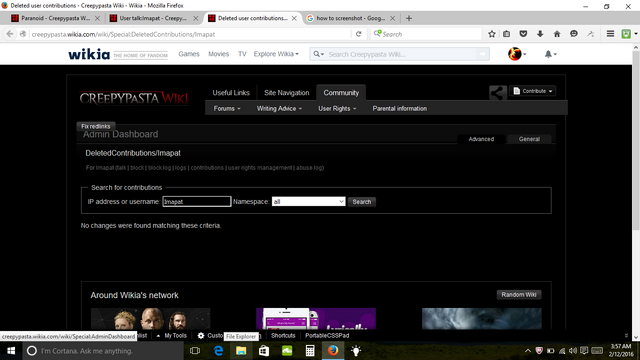Bookmark this page with star icon
The height and width of the screenshot is (360, 640).
[492, 34]
